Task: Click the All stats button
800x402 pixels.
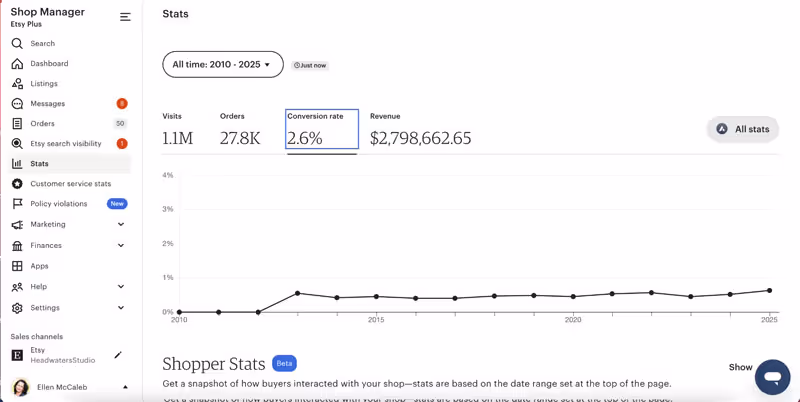Action: [x=742, y=129]
